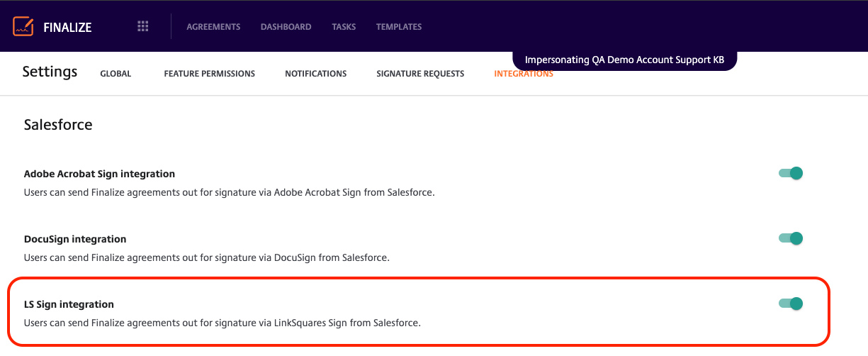Click the Finalize logo icon
Image resolution: width=868 pixels, height=356 pixels.
(x=24, y=27)
